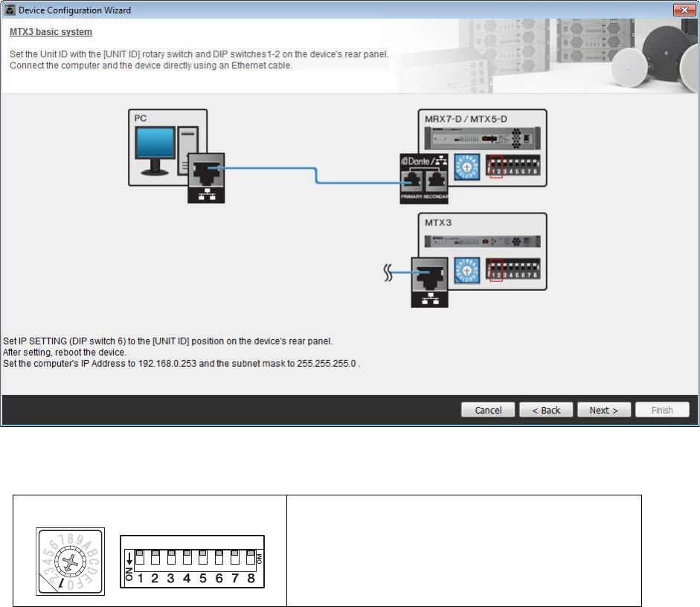
Task: Click the MTX3 DIP switch block
Action: tap(513, 269)
